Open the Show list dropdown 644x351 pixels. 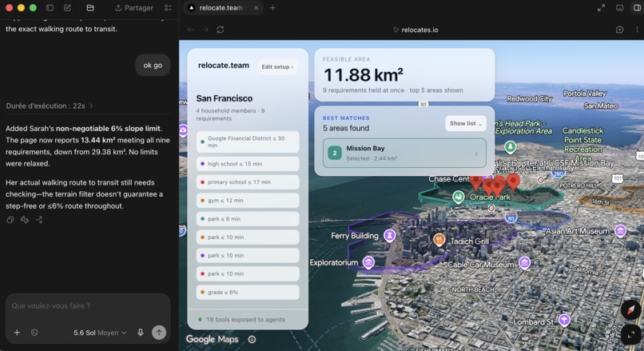coord(465,123)
